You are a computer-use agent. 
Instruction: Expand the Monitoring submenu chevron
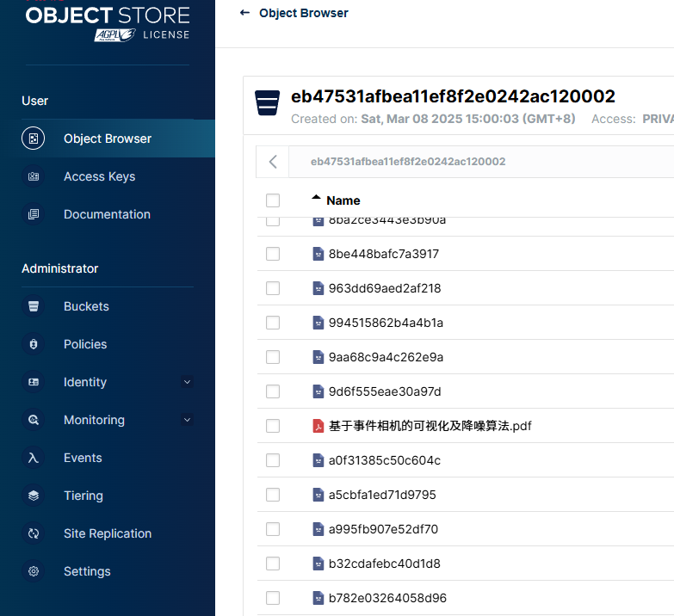tap(187, 420)
